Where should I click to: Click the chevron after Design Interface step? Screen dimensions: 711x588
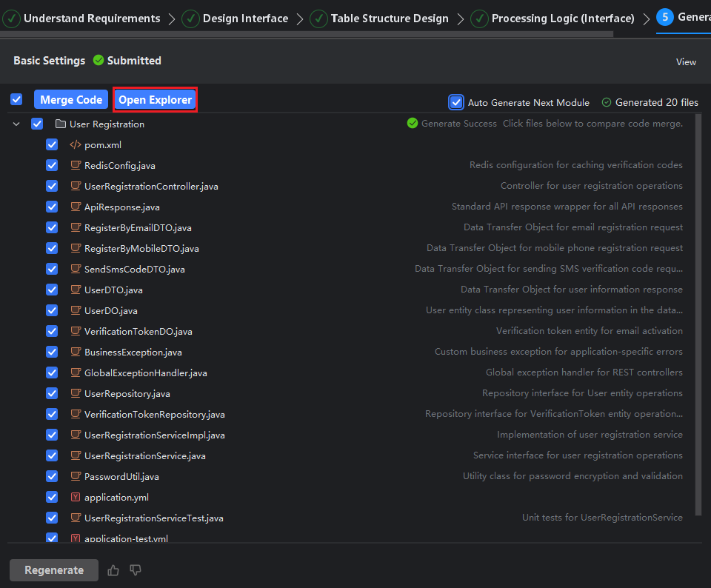299,19
